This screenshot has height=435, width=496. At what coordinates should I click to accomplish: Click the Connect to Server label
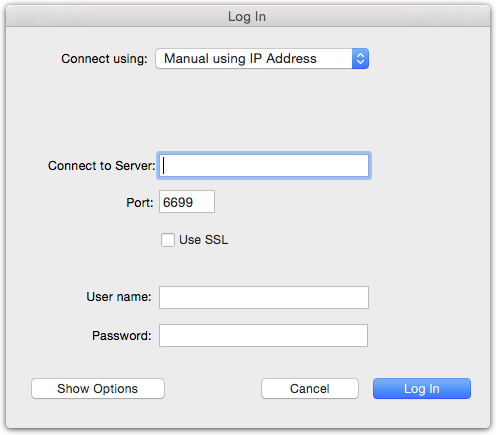102,166
